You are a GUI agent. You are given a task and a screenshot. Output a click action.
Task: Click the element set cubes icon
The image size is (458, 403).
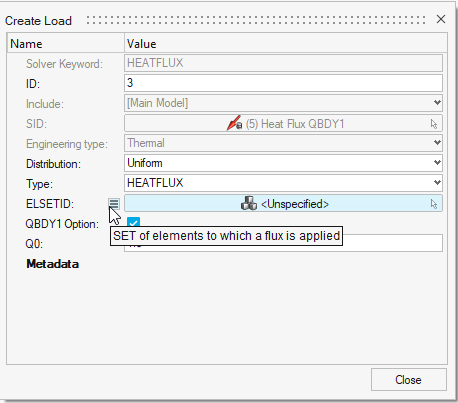pos(249,203)
